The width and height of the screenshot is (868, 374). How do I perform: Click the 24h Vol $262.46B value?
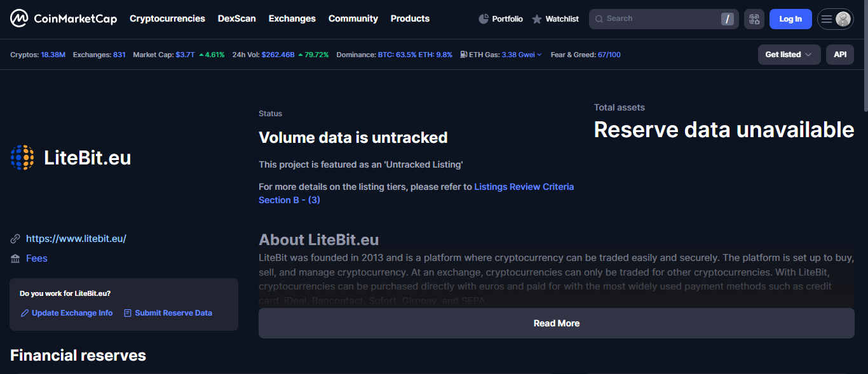click(278, 55)
